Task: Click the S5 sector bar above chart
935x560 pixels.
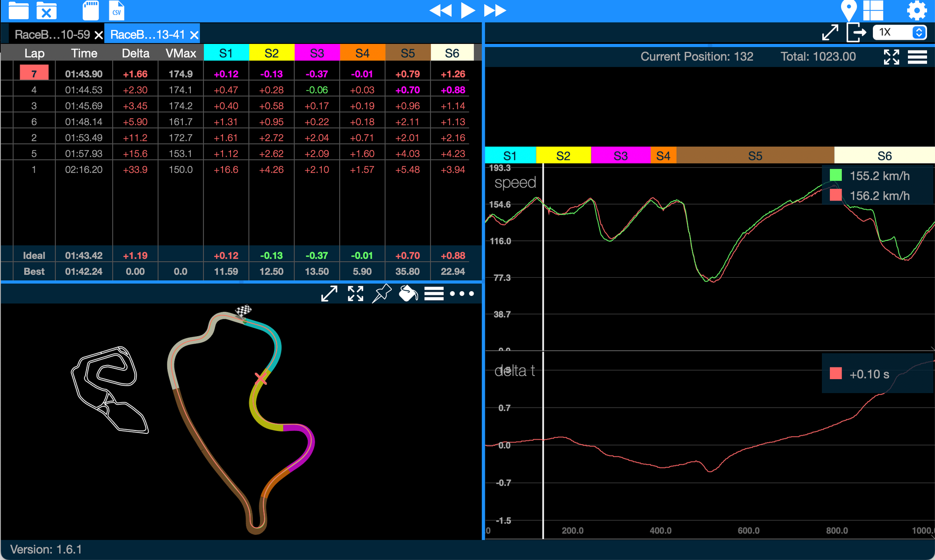Action: coord(755,156)
